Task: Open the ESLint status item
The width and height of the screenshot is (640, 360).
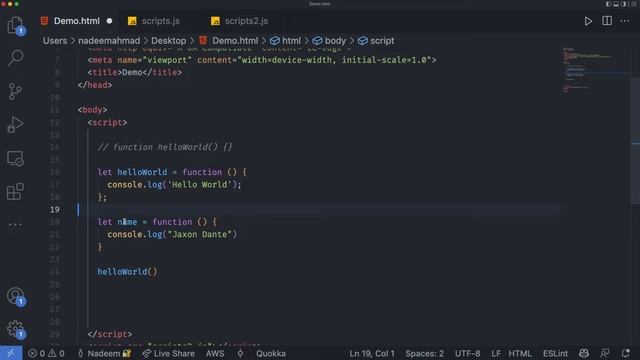Action: (555, 353)
